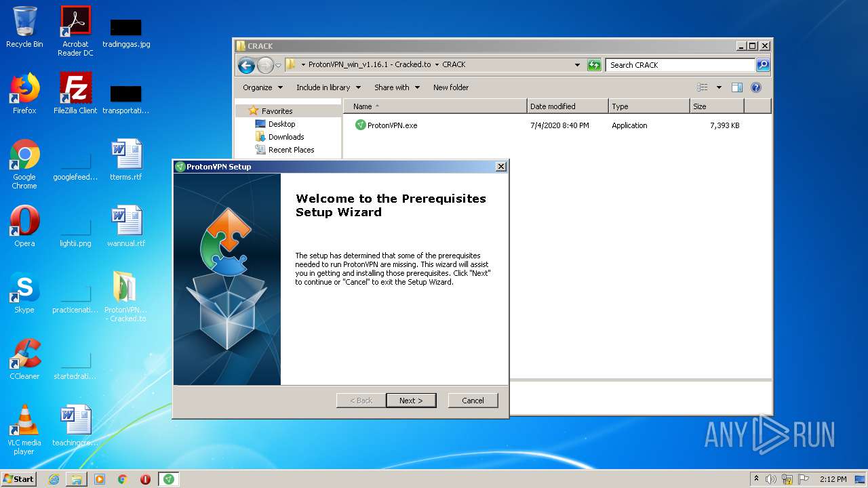Select the practicenati desktop file
The image size is (868, 488).
75,298
